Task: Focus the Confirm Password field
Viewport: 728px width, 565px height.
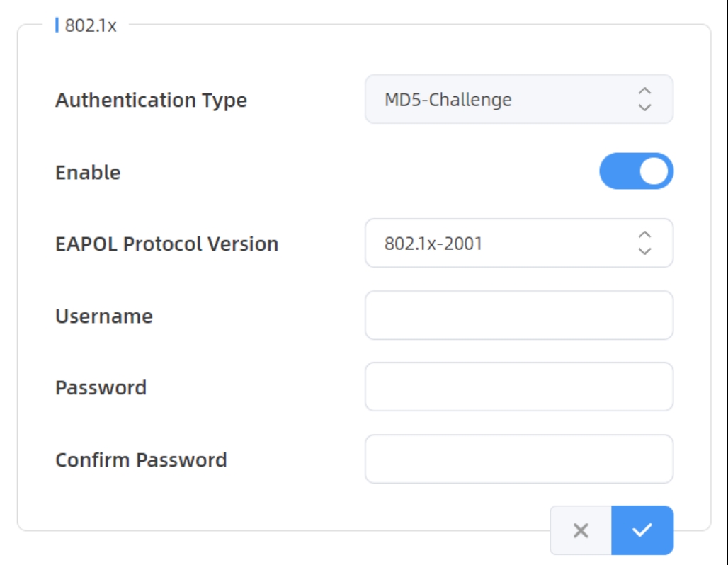Action: [518, 459]
